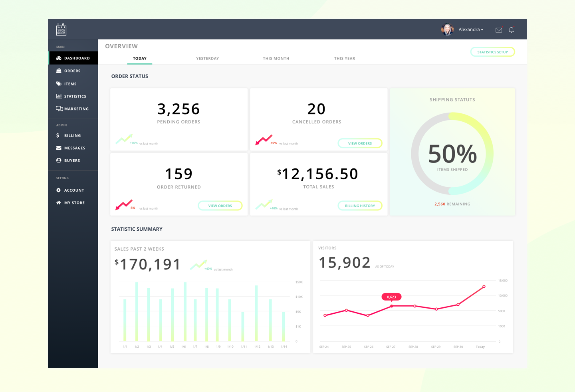Click the green trend arrow under Pending Orders
This screenshot has width=575, height=392.
pyautogui.click(x=124, y=139)
